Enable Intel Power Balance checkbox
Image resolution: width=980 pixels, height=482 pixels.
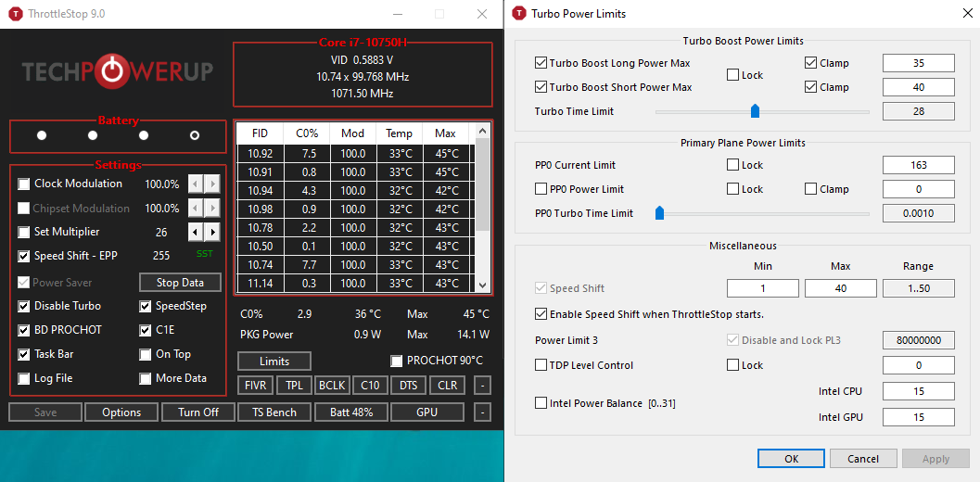click(541, 403)
